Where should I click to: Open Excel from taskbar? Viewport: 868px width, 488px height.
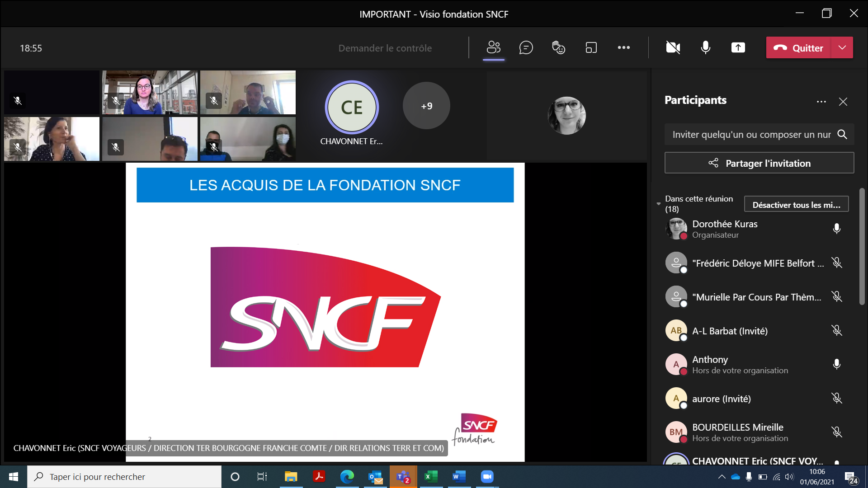pyautogui.click(x=431, y=477)
